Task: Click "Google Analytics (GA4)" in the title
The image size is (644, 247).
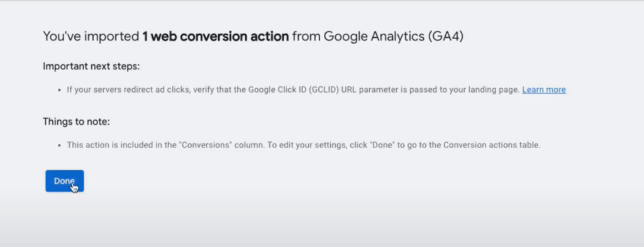Action: tap(394, 37)
